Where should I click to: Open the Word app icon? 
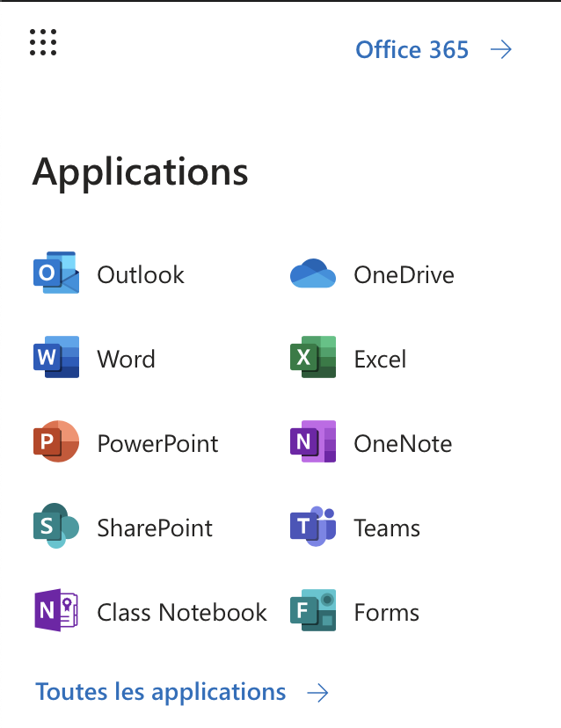(x=56, y=357)
